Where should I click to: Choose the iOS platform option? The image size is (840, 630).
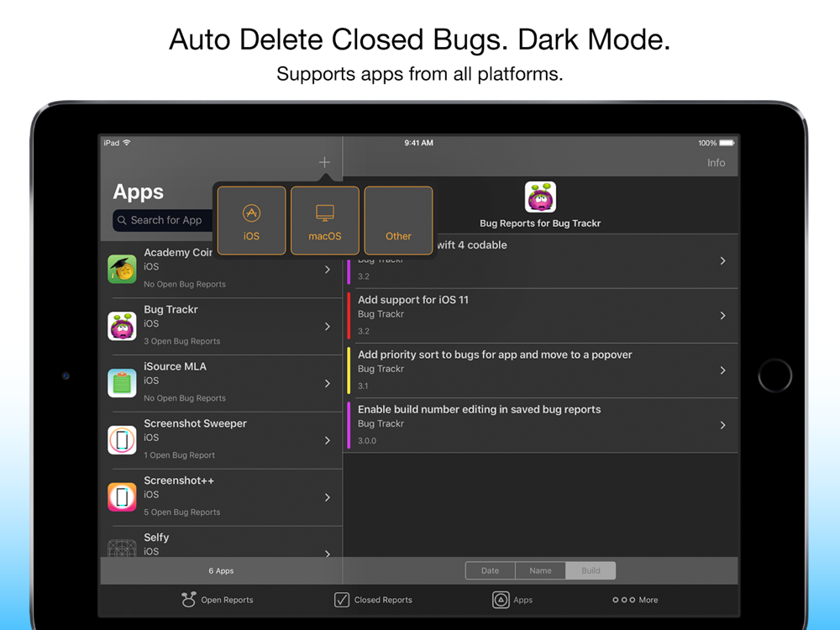(251, 221)
